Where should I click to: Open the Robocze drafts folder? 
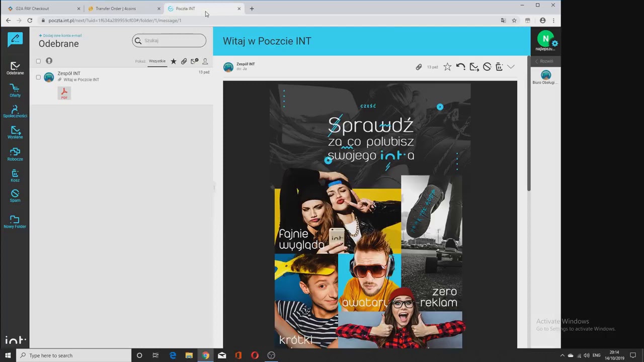click(x=15, y=155)
